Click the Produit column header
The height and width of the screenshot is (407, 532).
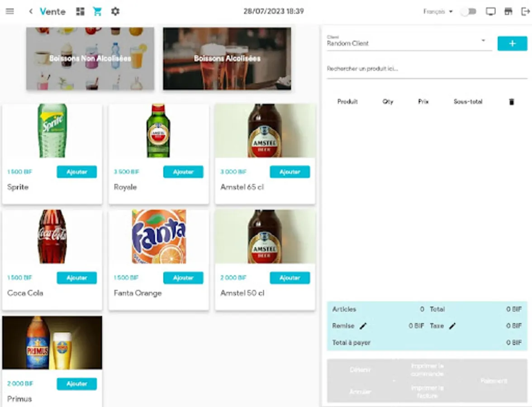click(x=347, y=102)
